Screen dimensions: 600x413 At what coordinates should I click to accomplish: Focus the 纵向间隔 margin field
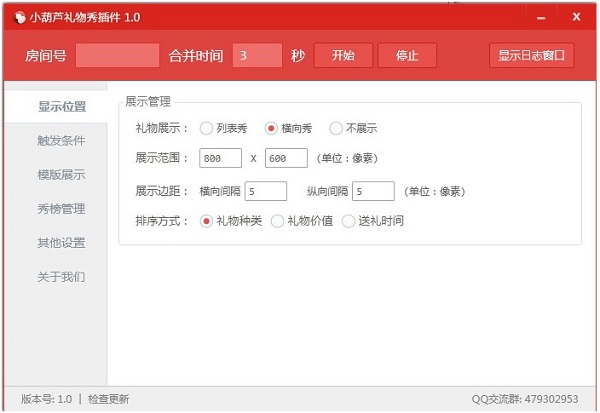point(373,191)
